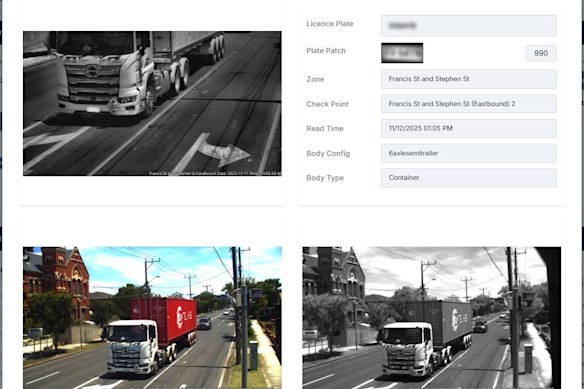
Task: Click the Check Point field with Eastbound 2
Action: [x=469, y=104]
